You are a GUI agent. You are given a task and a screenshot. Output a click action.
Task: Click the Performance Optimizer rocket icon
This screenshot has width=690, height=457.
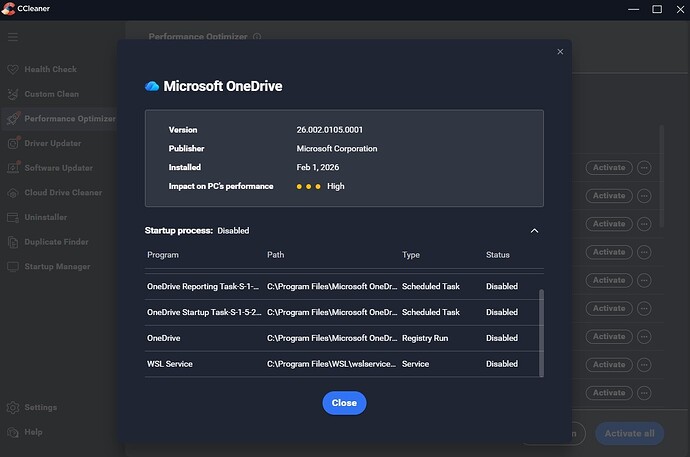click(13, 118)
